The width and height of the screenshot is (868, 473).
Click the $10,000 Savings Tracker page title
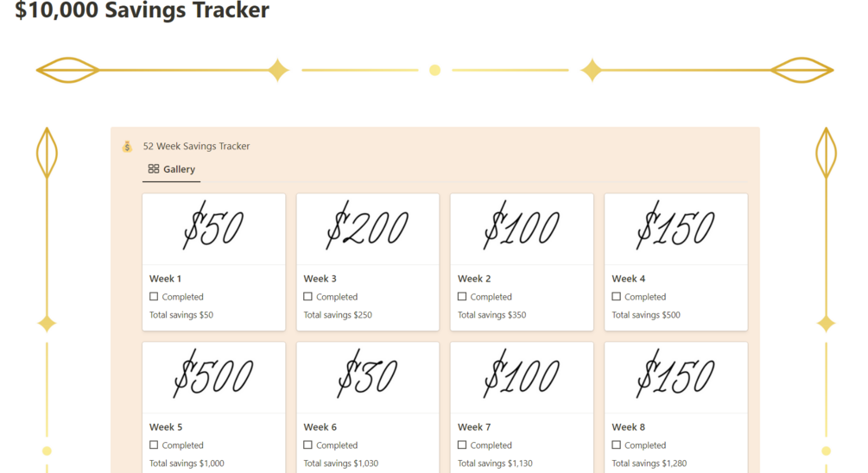pyautogui.click(x=142, y=11)
